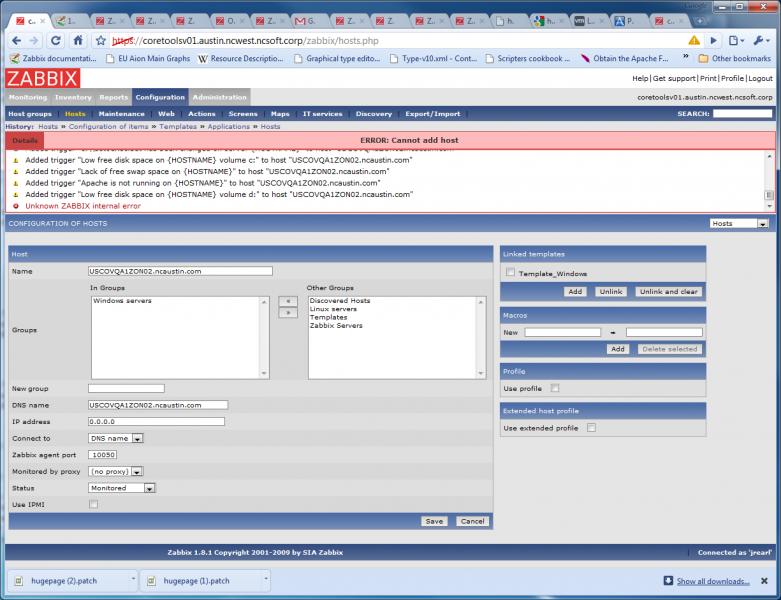Open the browser home page icon
The height and width of the screenshot is (600, 781).
click(x=78, y=40)
